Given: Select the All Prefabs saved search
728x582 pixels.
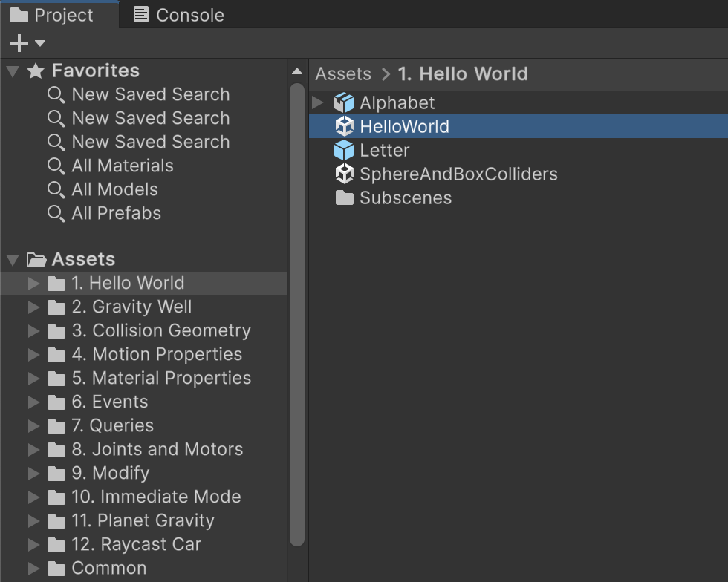Looking at the screenshot, I should tap(116, 213).
